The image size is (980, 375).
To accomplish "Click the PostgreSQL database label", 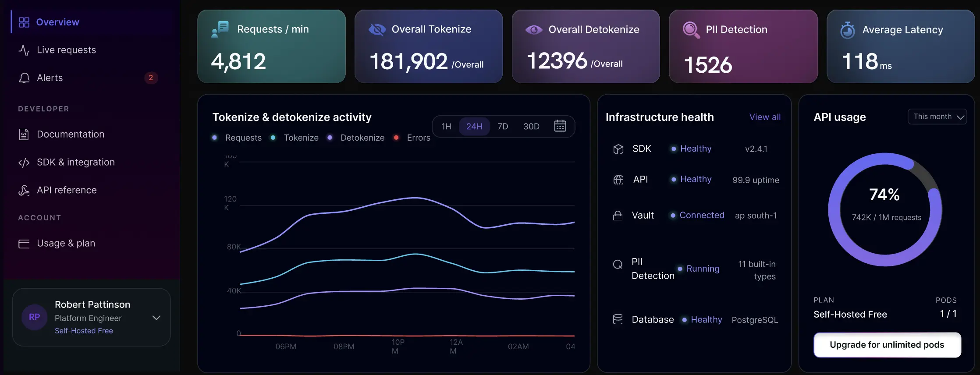I will [x=755, y=320].
